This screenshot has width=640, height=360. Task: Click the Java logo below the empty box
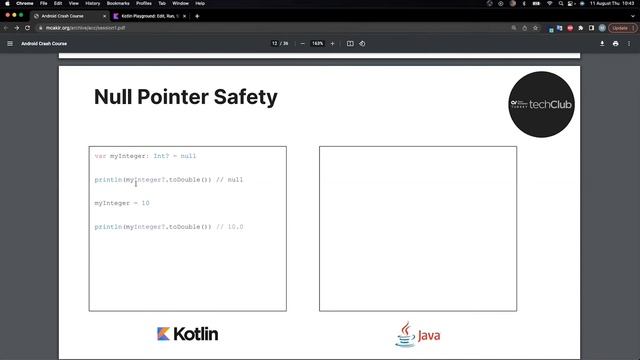coord(418,334)
